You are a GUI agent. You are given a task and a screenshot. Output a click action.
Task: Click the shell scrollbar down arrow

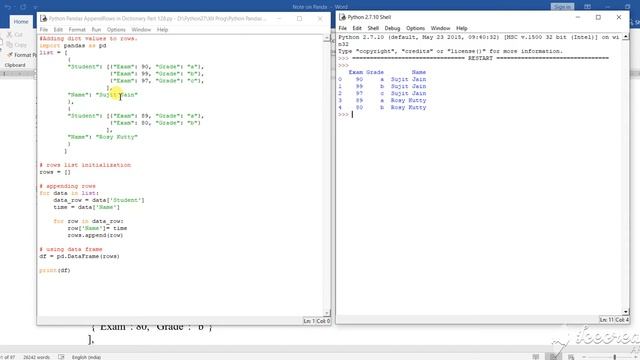coord(626,311)
